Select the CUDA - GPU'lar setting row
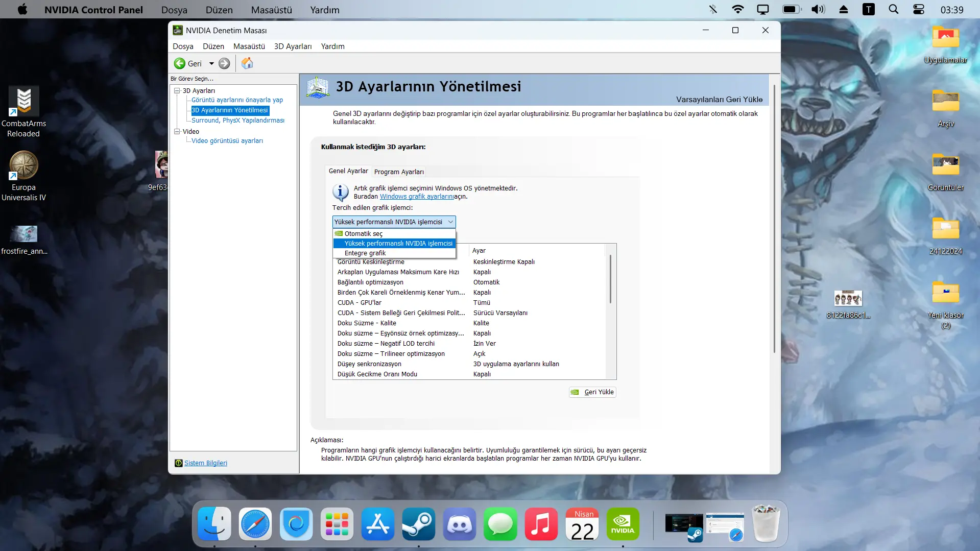Screen dimensions: 980x551 (x=469, y=303)
